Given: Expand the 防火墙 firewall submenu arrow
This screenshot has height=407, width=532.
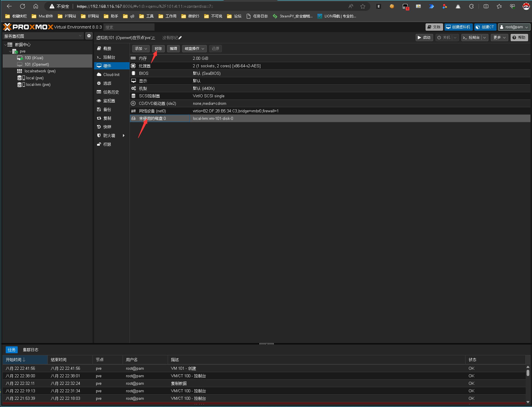Looking at the screenshot, I should (124, 135).
